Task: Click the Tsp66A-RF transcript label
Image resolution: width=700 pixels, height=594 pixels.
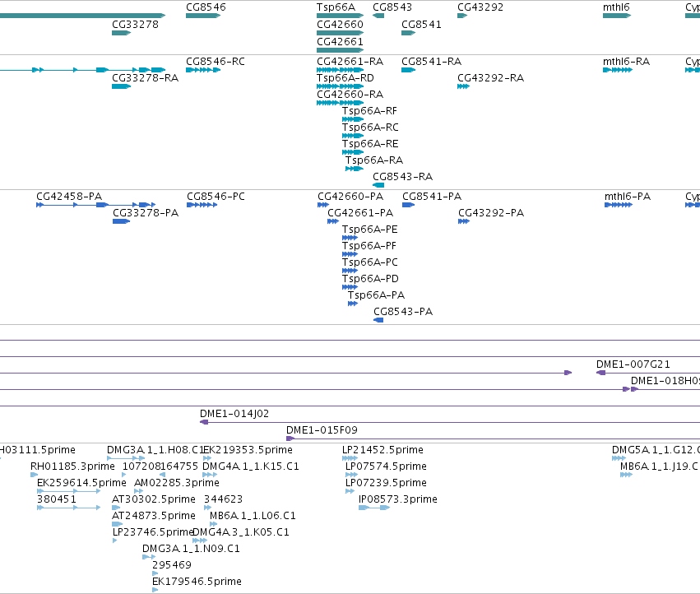Action: [369, 111]
